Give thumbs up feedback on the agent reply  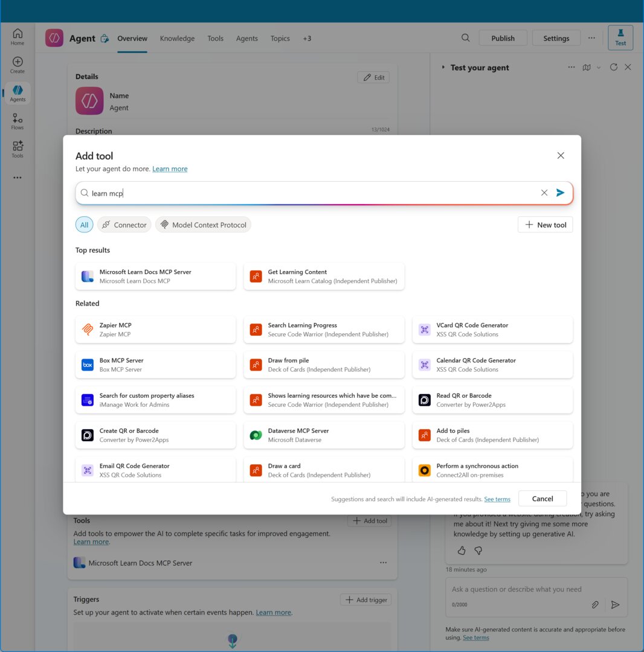(x=461, y=551)
